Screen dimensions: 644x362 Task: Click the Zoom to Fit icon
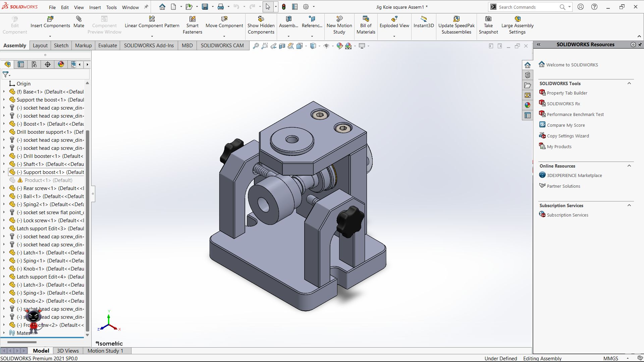[x=256, y=46]
